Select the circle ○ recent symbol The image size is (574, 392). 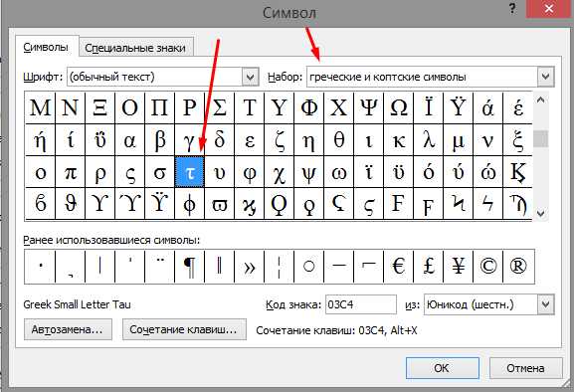point(309,267)
